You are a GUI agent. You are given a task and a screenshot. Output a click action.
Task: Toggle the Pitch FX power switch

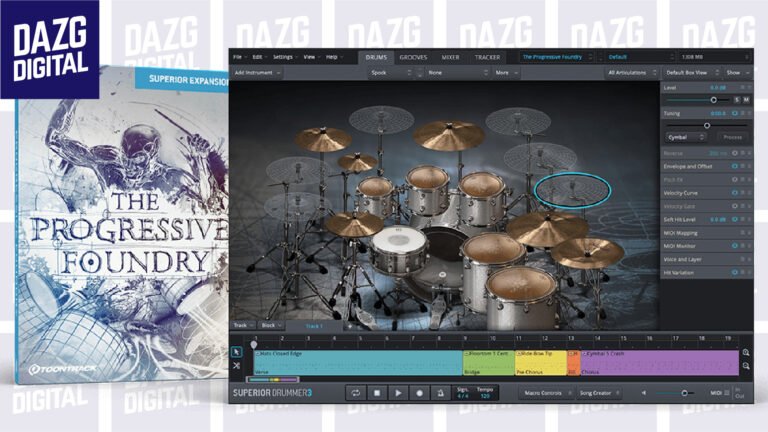click(735, 180)
